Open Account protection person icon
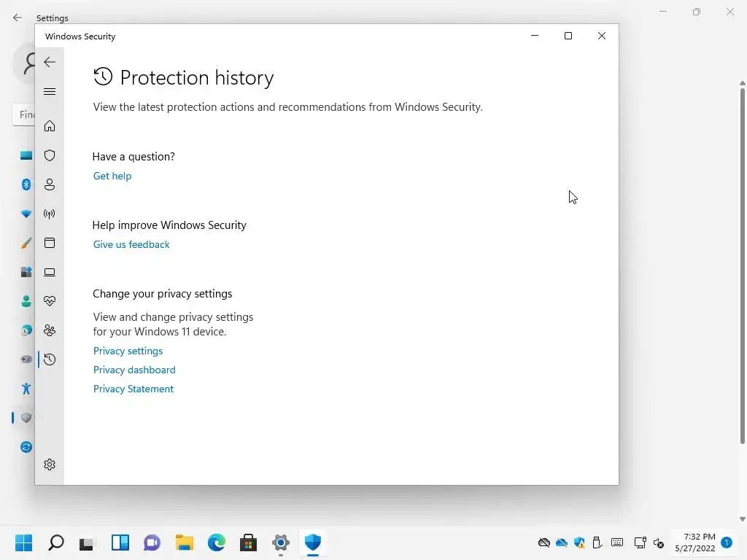The height and width of the screenshot is (560, 747). [50, 184]
